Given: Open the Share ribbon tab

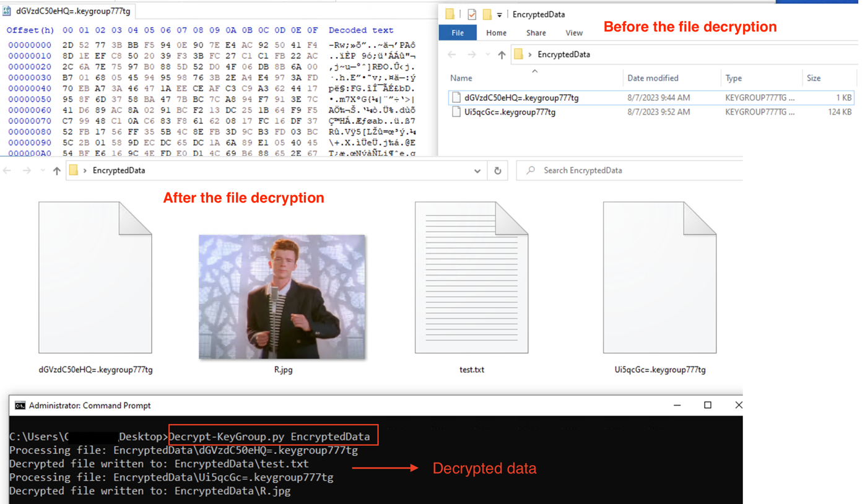Looking at the screenshot, I should pos(536,33).
